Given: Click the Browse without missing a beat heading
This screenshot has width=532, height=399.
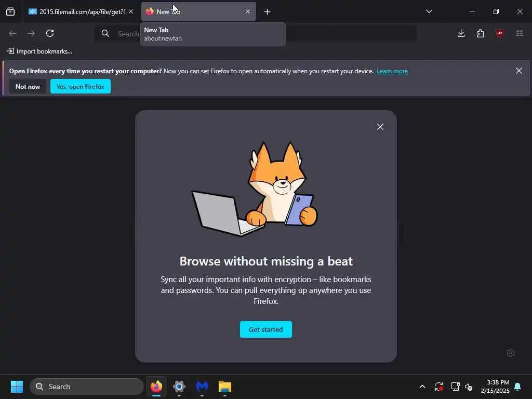Looking at the screenshot, I should pyautogui.click(x=266, y=261).
